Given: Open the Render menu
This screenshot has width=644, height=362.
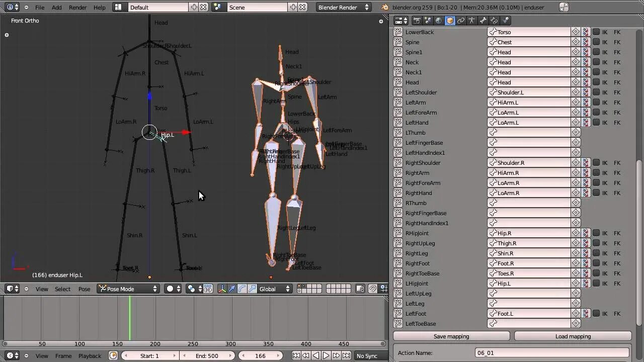Looking at the screenshot, I should click(x=77, y=8).
